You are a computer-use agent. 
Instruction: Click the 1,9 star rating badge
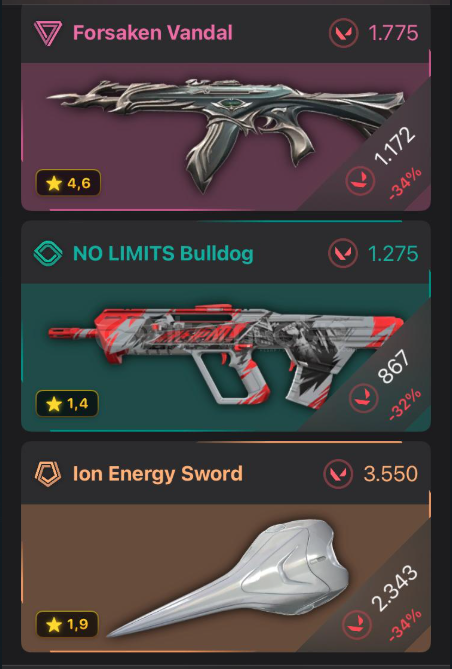(x=67, y=624)
